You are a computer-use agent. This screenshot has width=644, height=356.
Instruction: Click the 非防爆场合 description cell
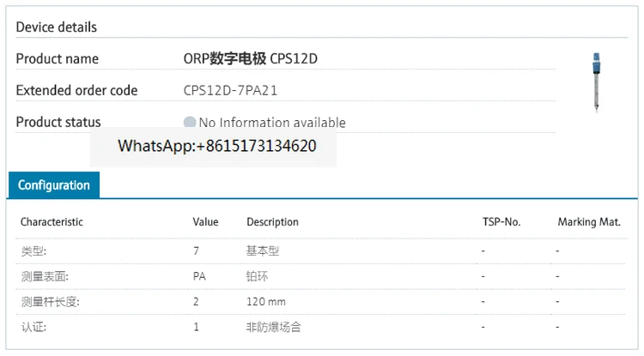tap(273, 327)
